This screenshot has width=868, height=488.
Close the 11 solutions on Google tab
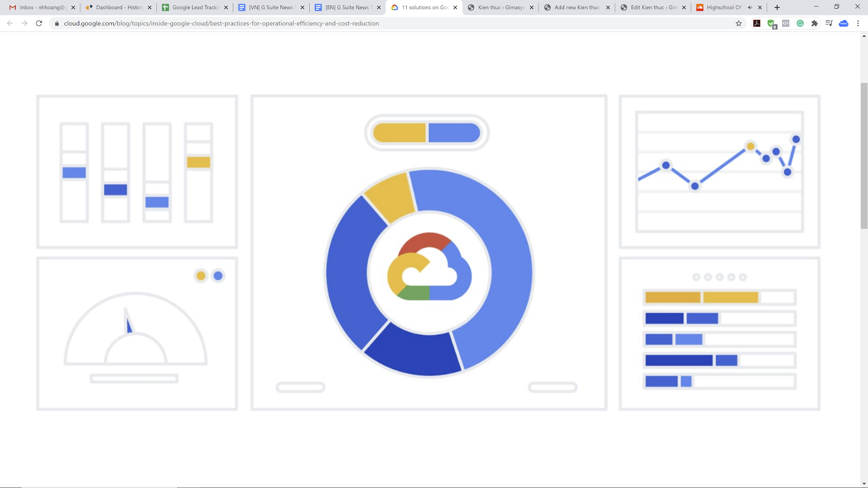click(455, 8)
